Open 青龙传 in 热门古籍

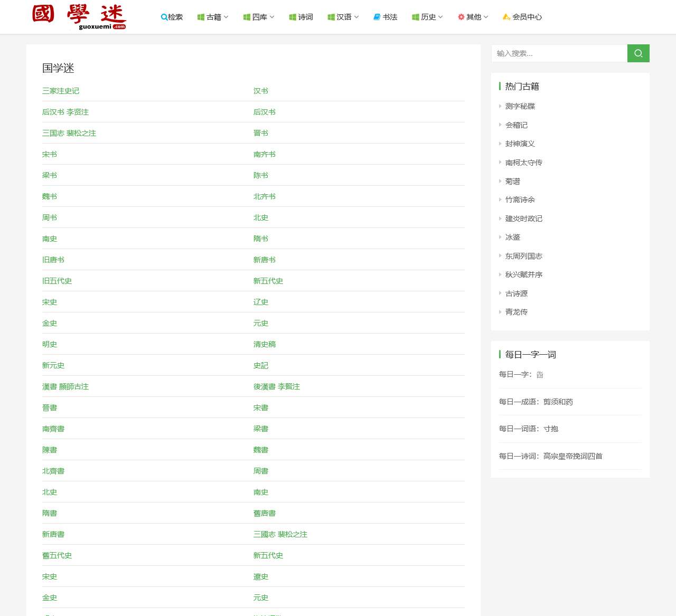coord(517,312)
